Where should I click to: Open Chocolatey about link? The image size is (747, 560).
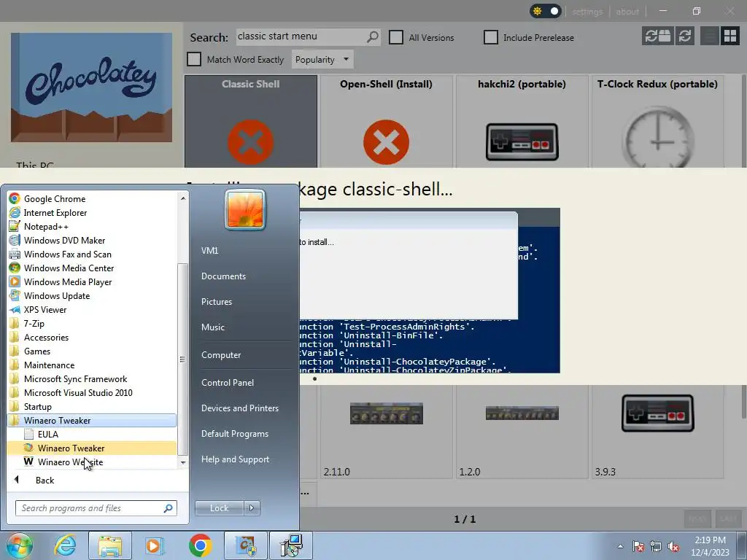(627, 12)
